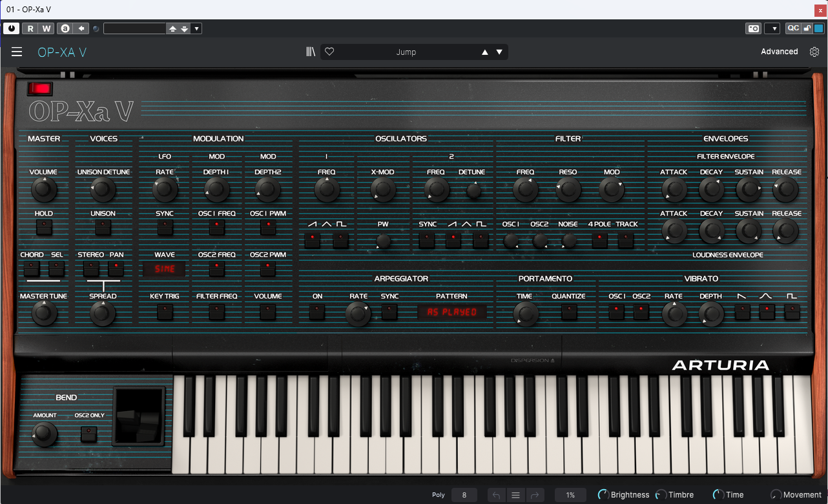Toggle the HOLD button

point(43,227)
